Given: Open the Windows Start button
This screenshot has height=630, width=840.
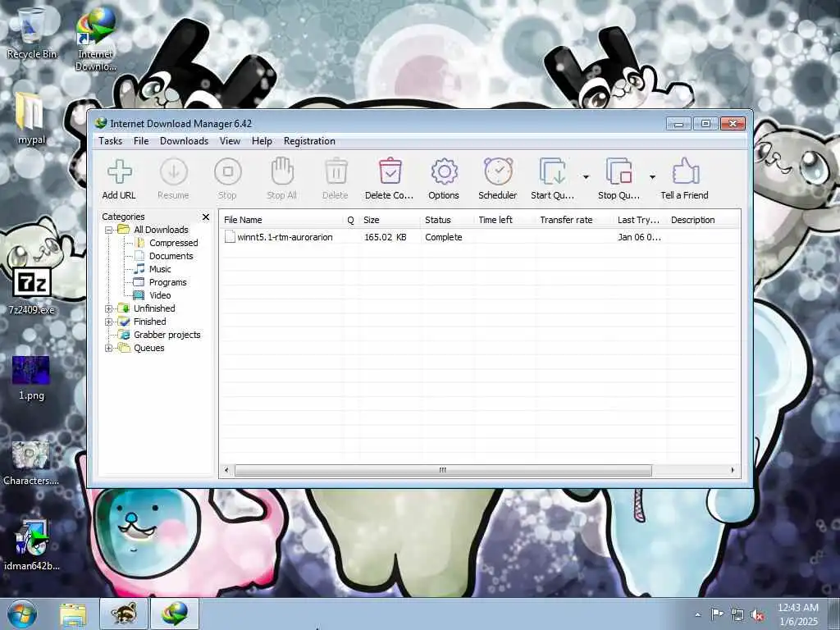Looking at the screenshot, I should click(22, 614).
